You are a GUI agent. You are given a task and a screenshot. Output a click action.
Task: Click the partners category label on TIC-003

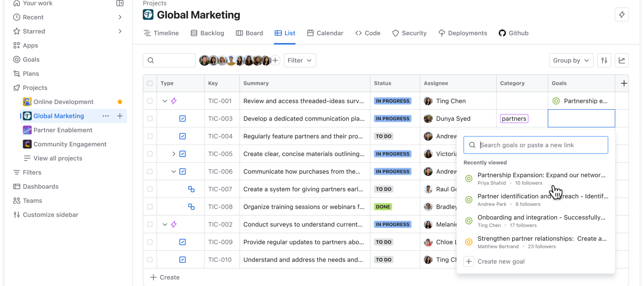click(x=514, y=119)
